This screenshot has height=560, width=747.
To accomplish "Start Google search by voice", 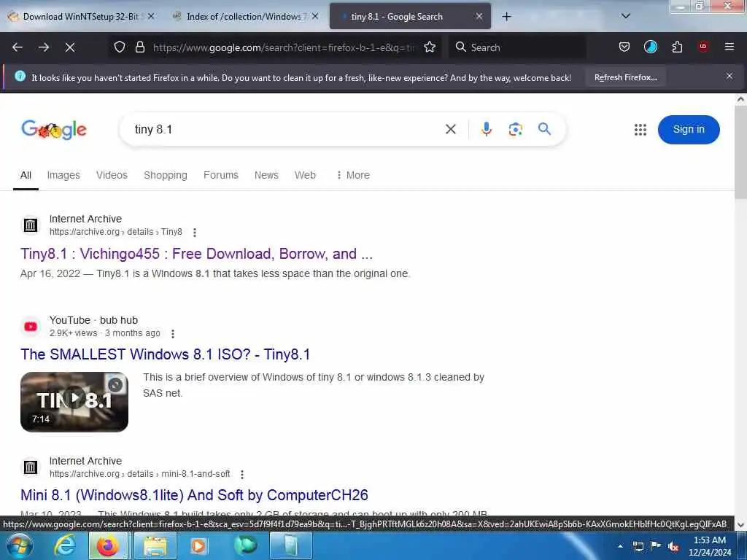I will click(x=486, y=129).
